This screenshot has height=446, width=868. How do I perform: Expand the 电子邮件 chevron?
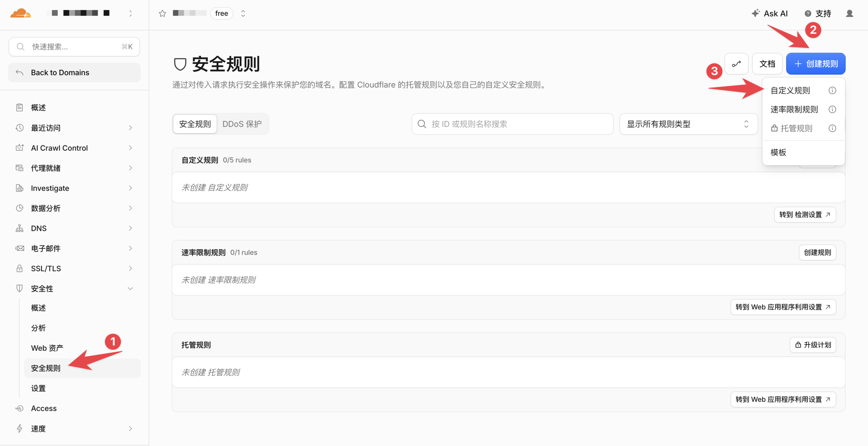131,248
